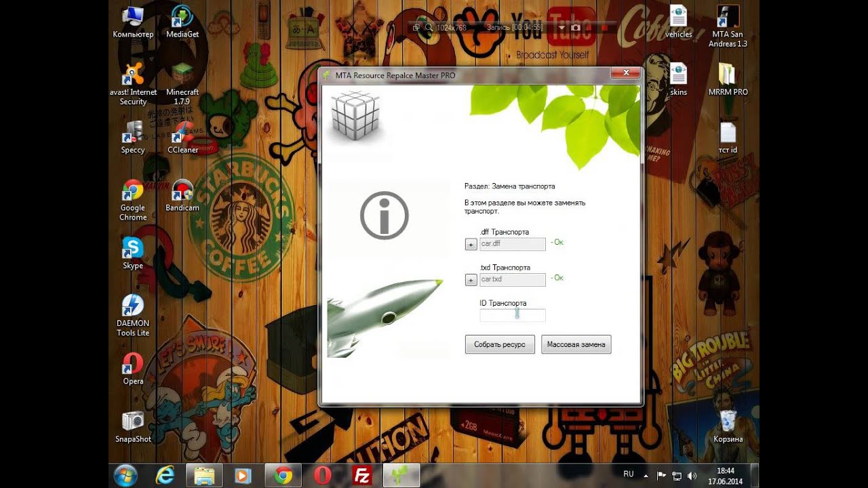Open the clock showing 18:44

tap(726, 476)
